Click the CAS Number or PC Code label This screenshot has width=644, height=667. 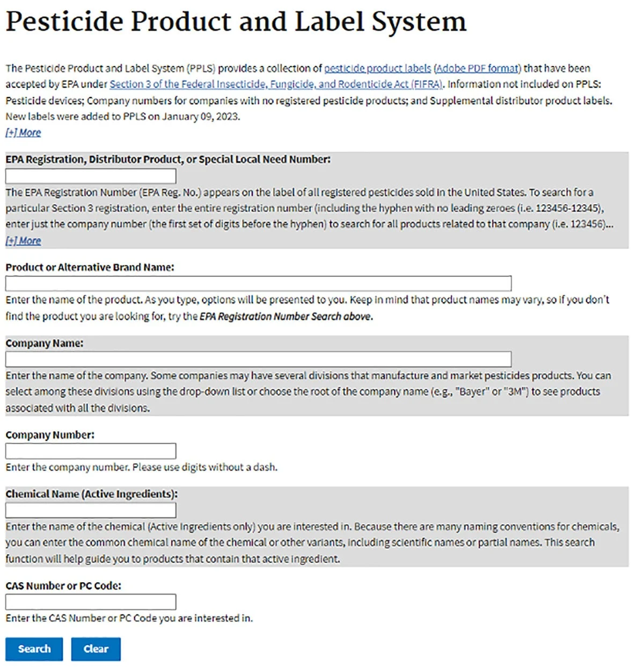point(63,586)
